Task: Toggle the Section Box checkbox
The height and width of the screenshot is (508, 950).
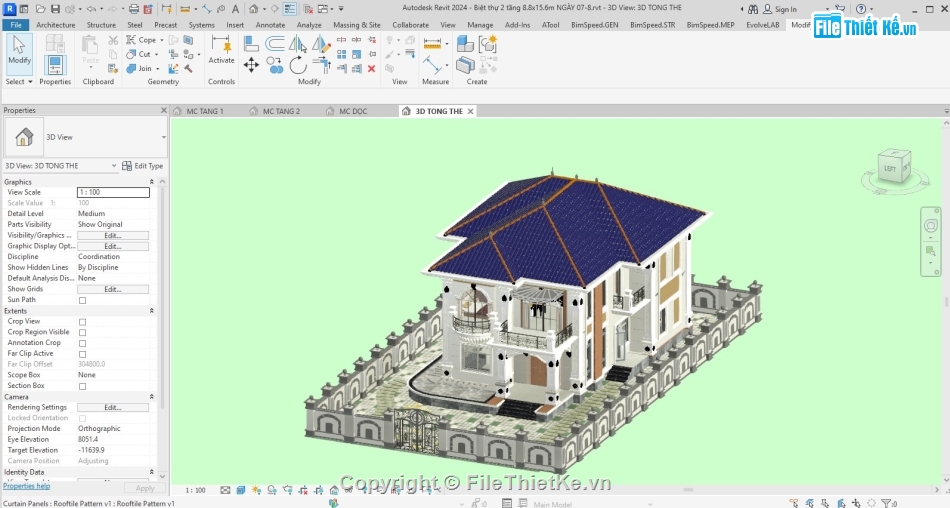Action: click(82, 386)
